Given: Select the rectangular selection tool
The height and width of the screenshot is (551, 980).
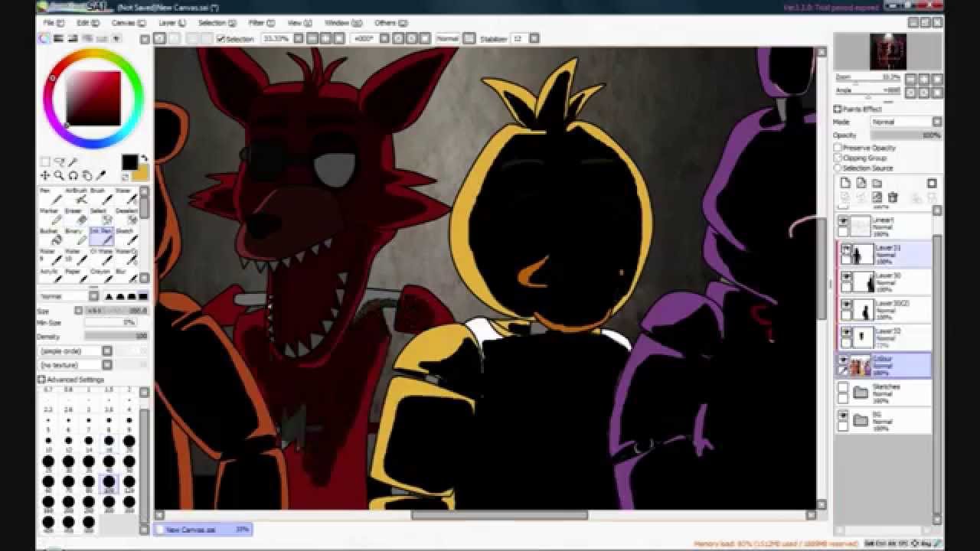Looking at the screenshot, I should [45, 161].
